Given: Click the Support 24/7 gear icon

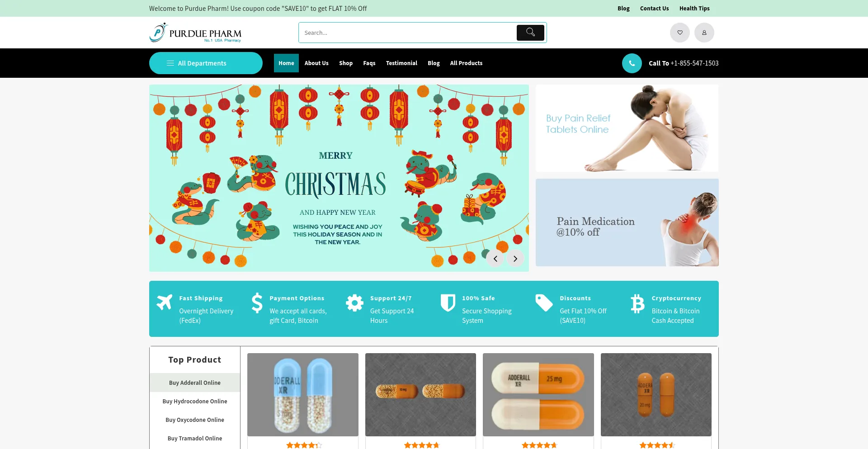Looking at the screenshot, I should (354, 303).
